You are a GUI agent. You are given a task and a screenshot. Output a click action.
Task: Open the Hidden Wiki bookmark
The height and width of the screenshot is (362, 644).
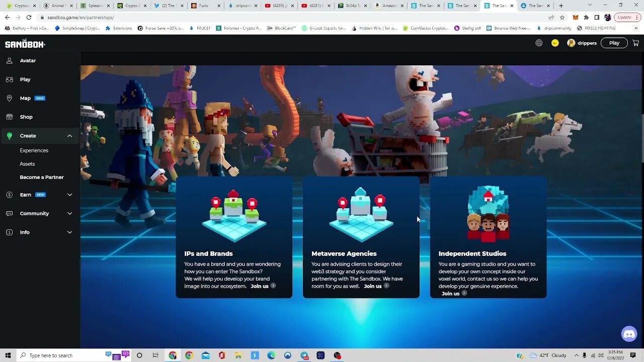click(374, 28)
